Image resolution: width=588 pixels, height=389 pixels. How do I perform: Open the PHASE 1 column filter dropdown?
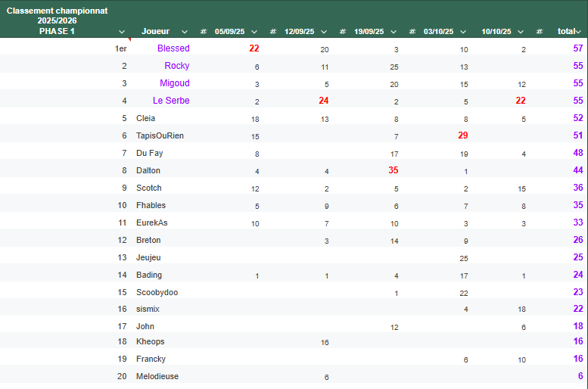coord(122,32)
